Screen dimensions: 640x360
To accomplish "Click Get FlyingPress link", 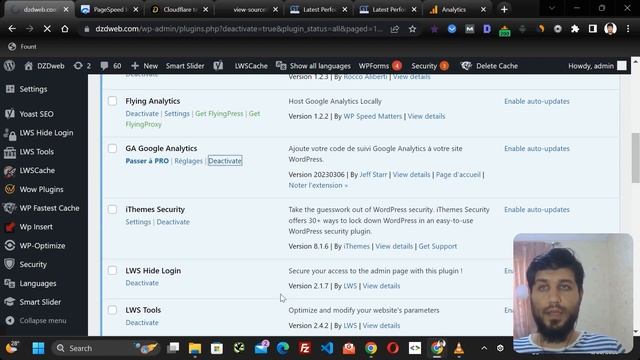I will [219, 113].
